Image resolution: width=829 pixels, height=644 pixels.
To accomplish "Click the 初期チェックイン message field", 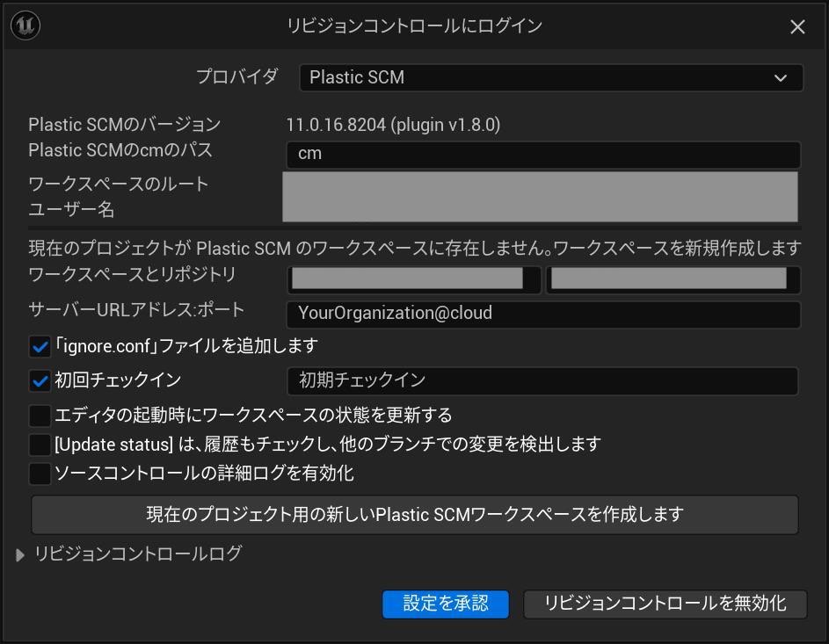I will pos(542,380).
